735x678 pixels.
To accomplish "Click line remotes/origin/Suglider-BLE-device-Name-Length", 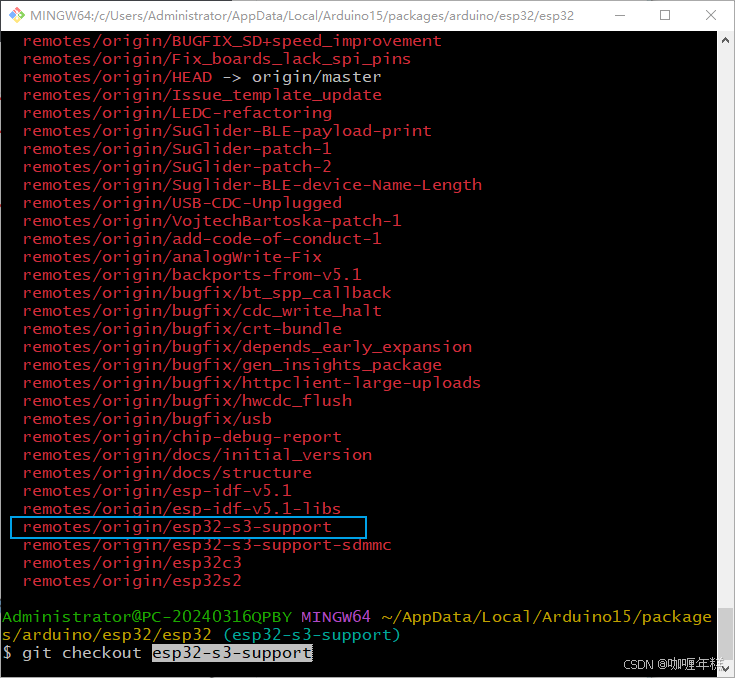I will pos(252,185).
